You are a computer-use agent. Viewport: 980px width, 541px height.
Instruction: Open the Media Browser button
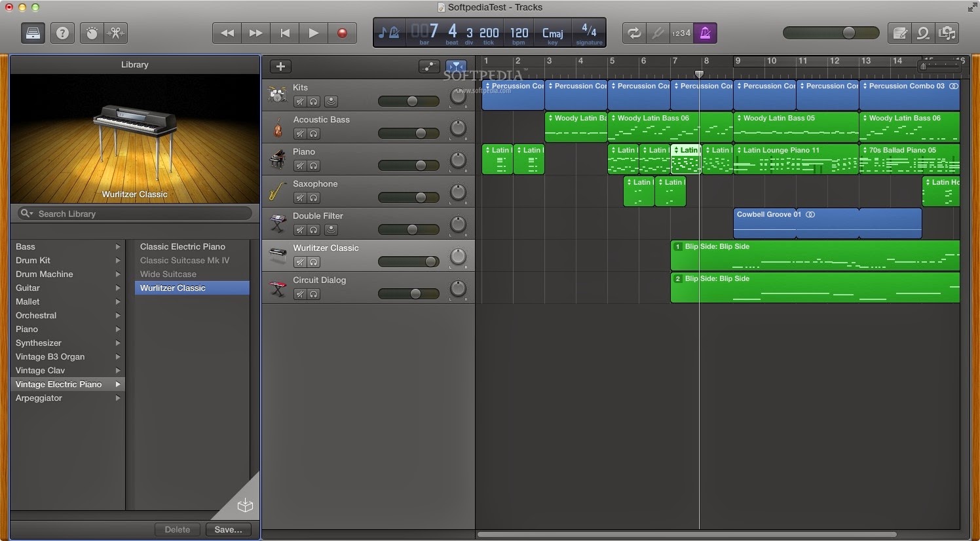click(947, 33)
